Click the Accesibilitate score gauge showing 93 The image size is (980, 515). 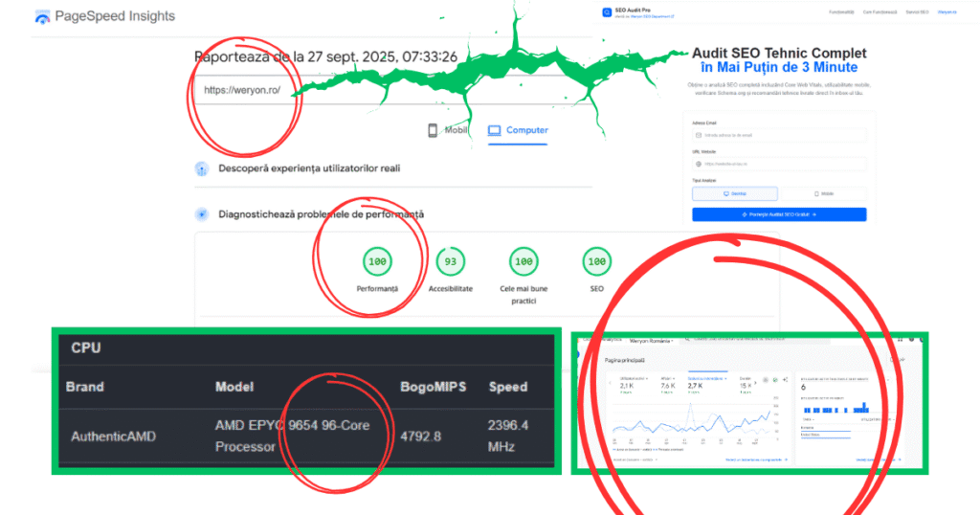tap(451, 261)
